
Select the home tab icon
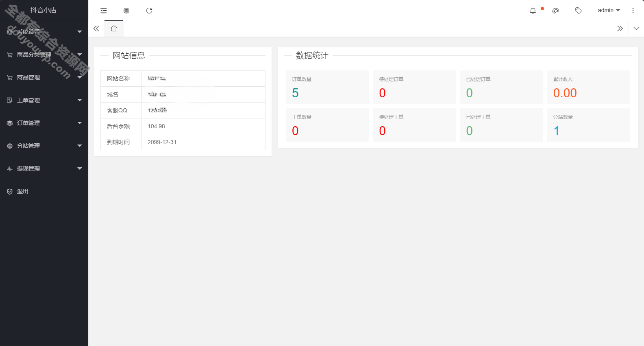tap(114, 28)
